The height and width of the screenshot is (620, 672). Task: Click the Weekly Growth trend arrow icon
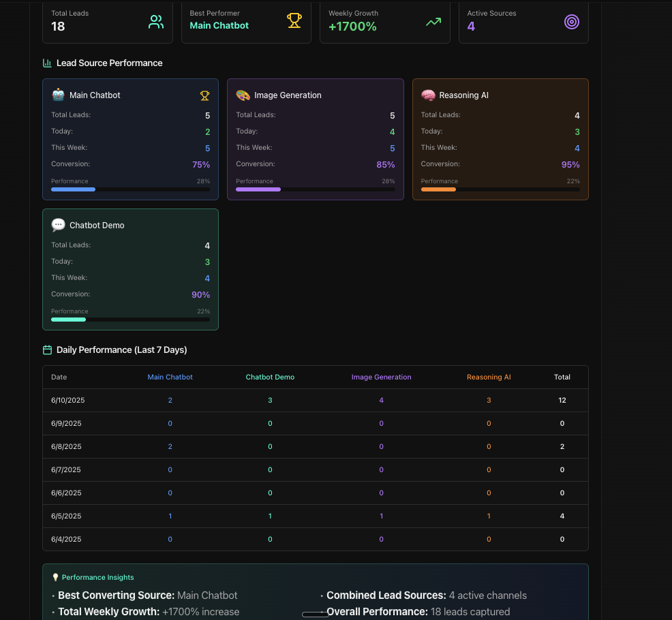[433, 22]
